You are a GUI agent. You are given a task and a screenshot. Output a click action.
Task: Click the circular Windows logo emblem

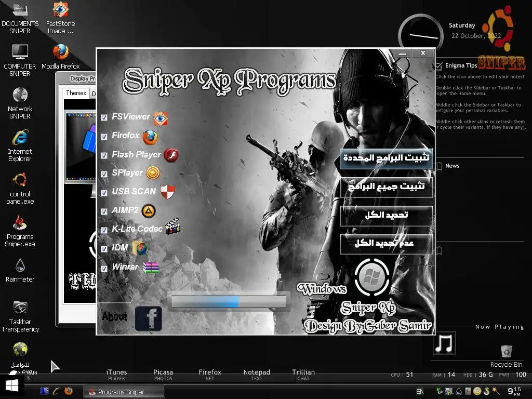[372, 277]
